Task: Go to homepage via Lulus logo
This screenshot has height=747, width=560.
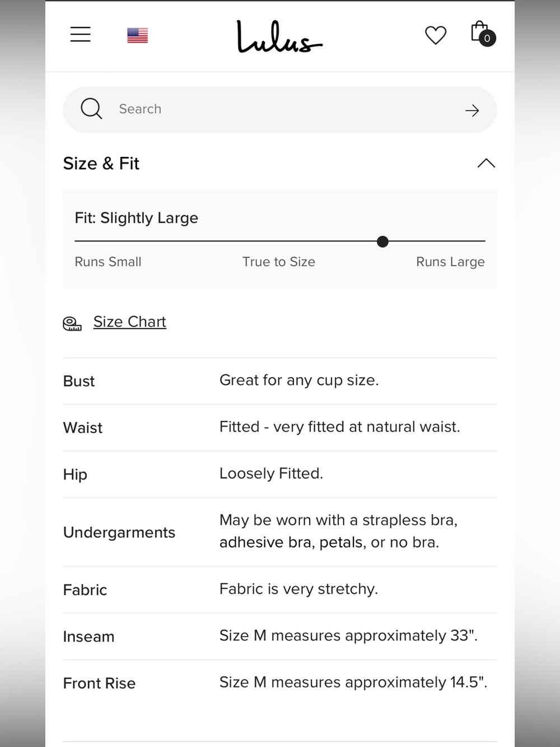Action: 279,36
